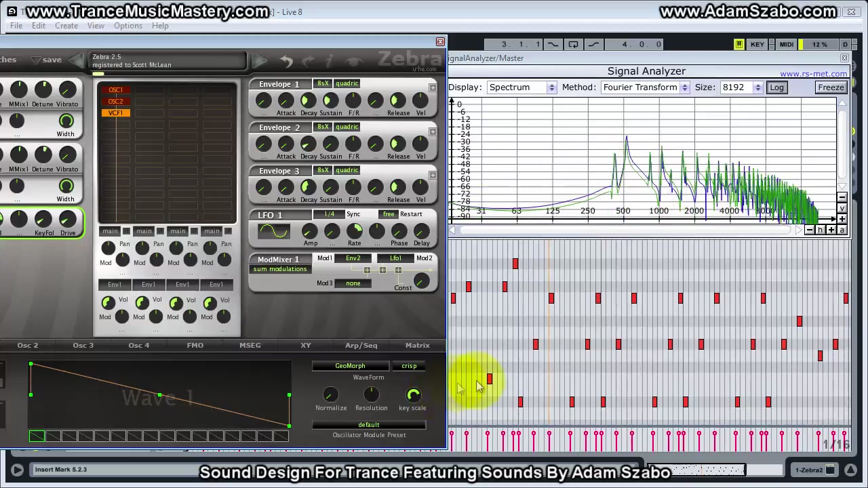Click the play icon in status bar
This screenshot has height=488, width=868.
pyautogui.click(x=17, y=469)
